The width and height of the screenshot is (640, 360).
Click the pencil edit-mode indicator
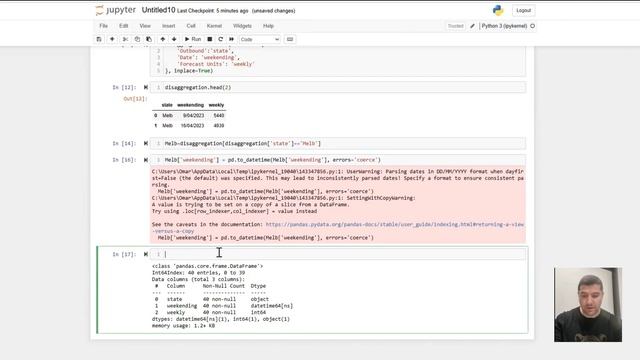[472, 26]
